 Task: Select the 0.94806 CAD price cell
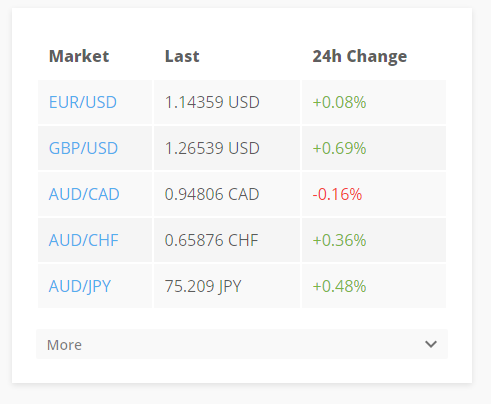(227, 194)
